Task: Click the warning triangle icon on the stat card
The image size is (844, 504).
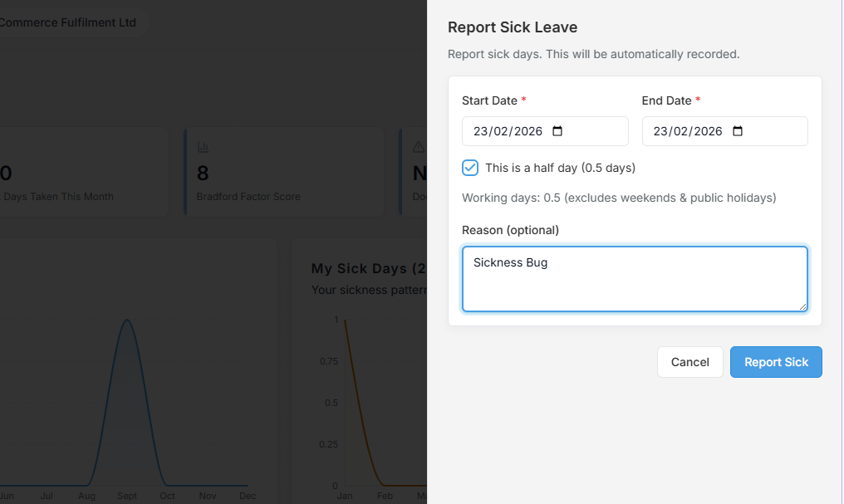Action: [x=419, y=147]
